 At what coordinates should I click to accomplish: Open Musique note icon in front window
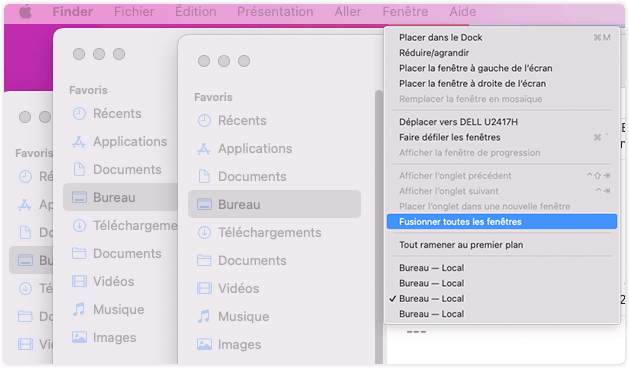click(204, 316)
